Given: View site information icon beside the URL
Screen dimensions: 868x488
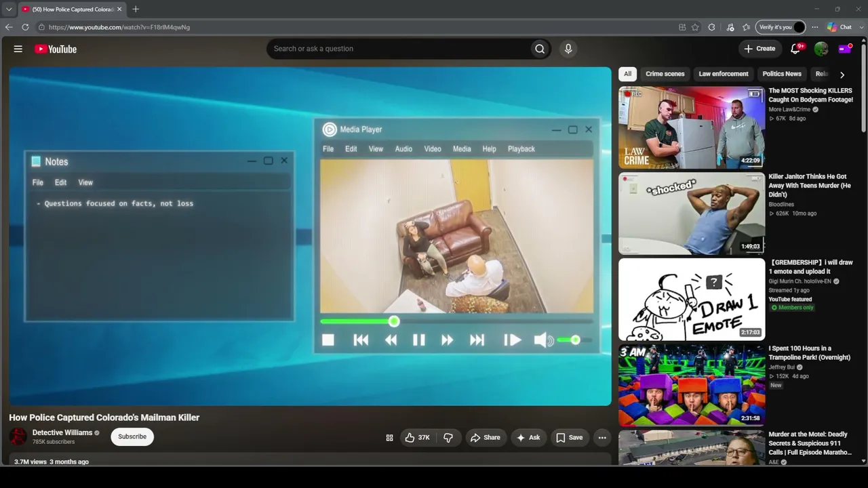Looking at the screenshot, I should pos(41,27).
